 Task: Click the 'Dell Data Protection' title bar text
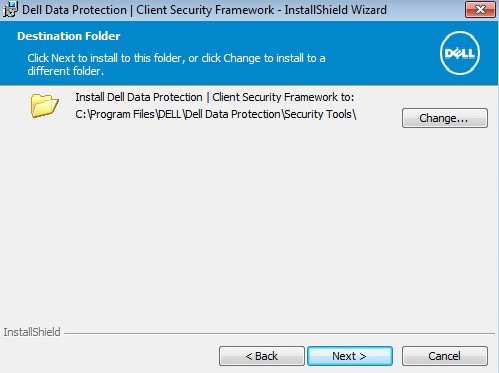(74, 10)
